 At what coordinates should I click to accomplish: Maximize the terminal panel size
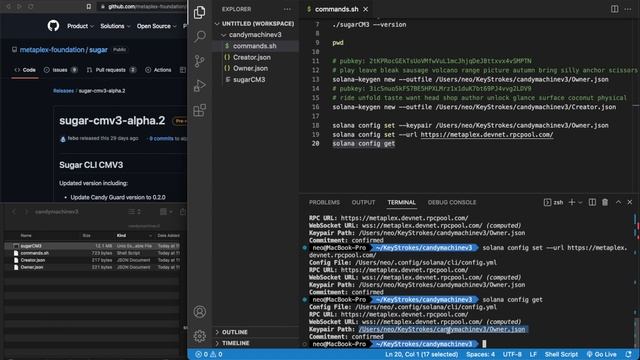(618, 202)
